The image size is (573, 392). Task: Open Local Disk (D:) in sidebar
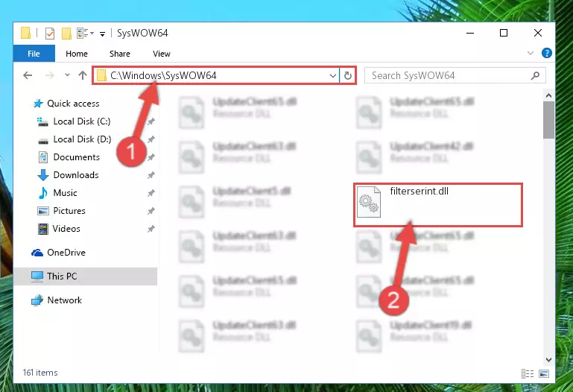click(82, 139)
